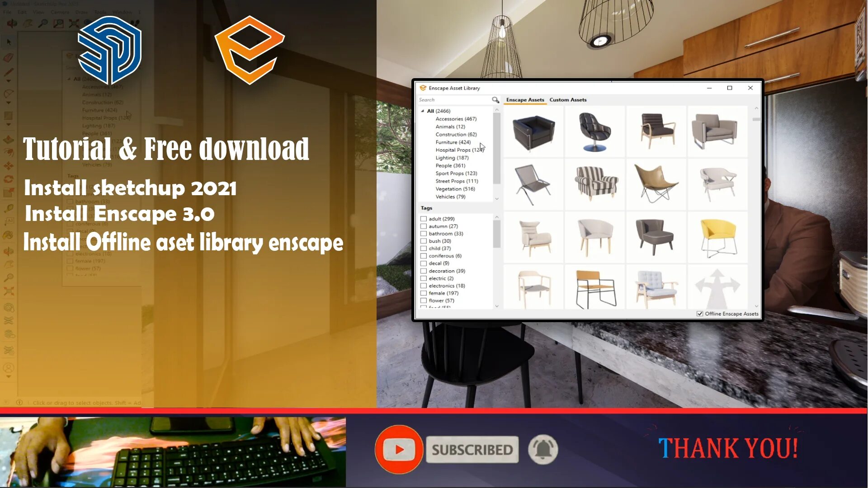Switch to the Enscape Assets tab
This screenshot has height=488, width=868.
pyautogui.click(x=525, y=100)
